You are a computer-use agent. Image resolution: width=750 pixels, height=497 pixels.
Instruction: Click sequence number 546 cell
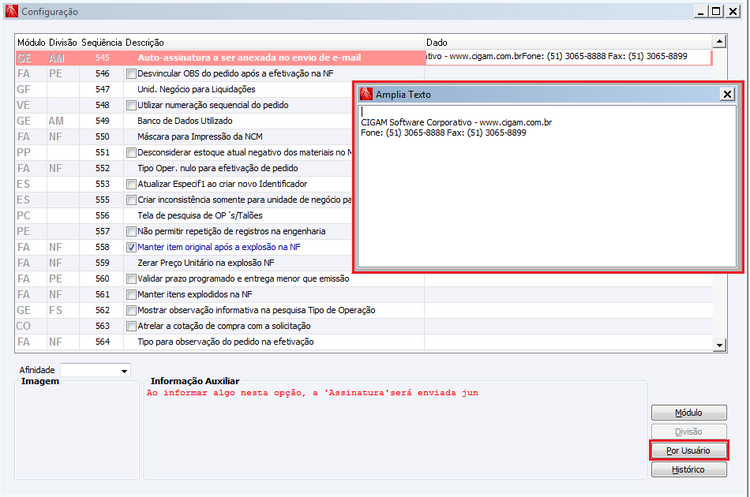pyautogui.click(x=102, y=74)
